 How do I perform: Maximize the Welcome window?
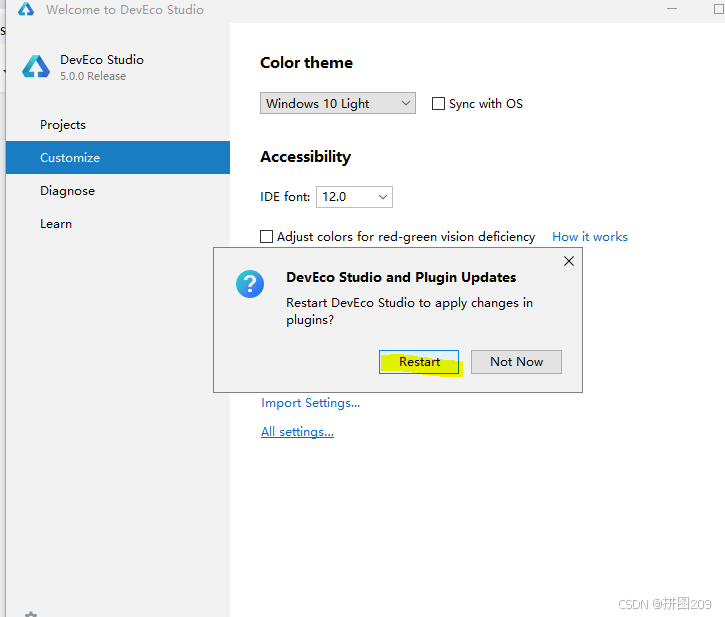719,9
